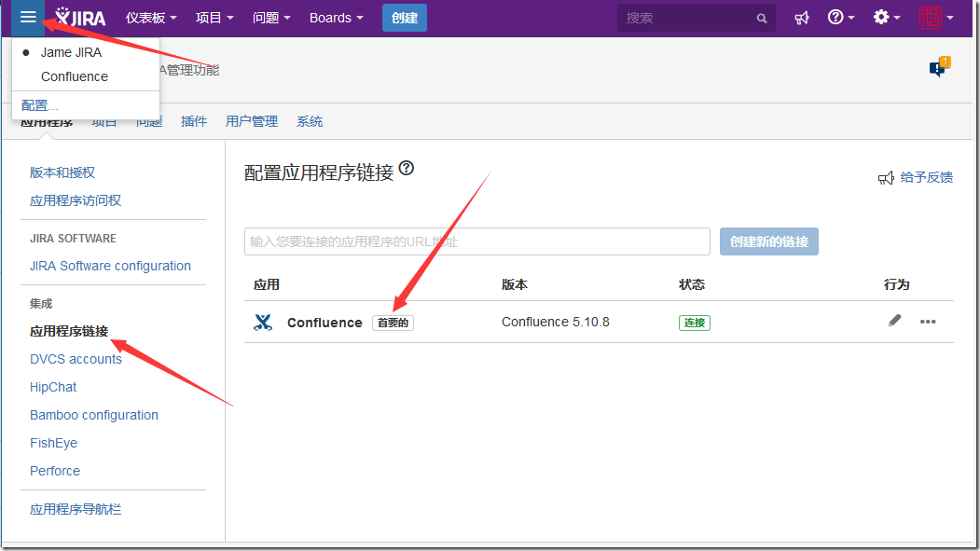Screen dimensions: 980x551
Task: Click help icon beside 配置应用程序链接 heading
Action: (x=407, y=168)
